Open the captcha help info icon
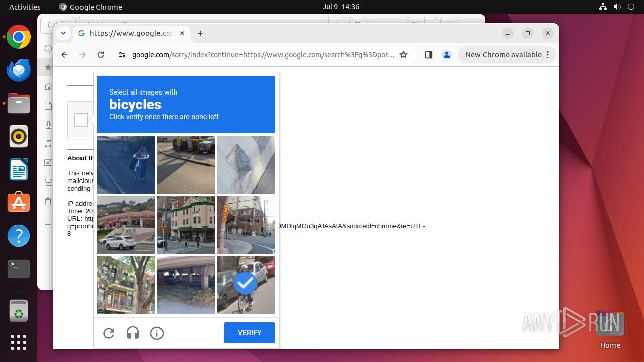This screenshot has width=644, height=362. [x=157, y=333]
